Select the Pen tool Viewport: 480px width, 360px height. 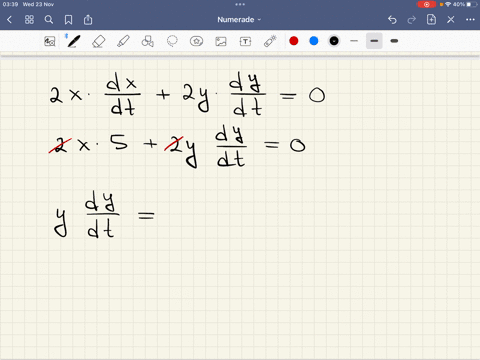tap(74, 41)
